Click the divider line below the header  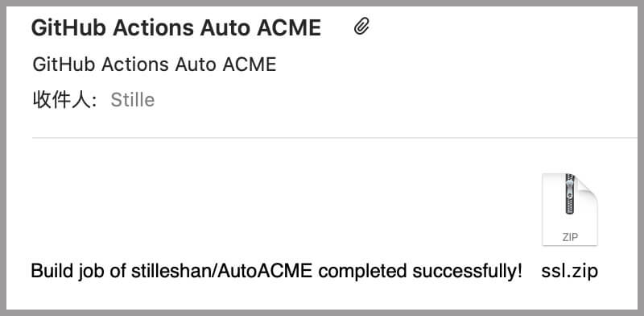(x=335, y=138)
